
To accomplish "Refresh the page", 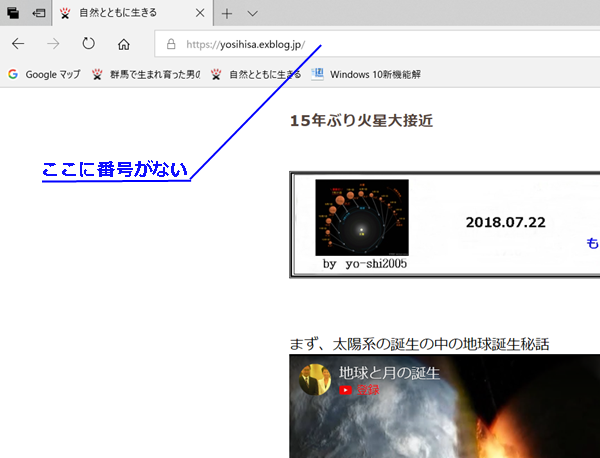I will click(x=88, y=44).
